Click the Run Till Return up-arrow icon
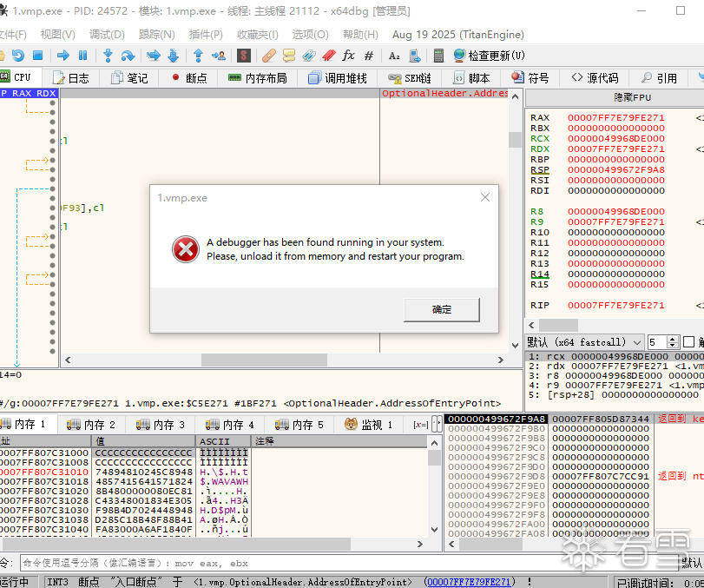This screenshot has height=588, width=704. (198, 56)
